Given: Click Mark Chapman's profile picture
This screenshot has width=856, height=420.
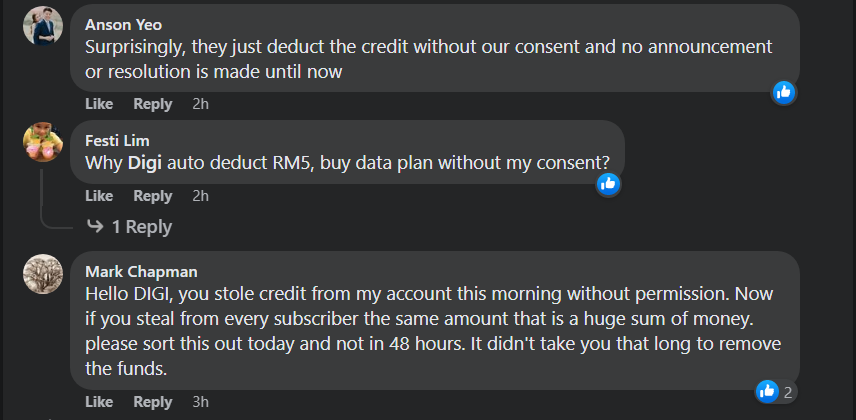Looking at the screenshot, I should click(43, 273).
